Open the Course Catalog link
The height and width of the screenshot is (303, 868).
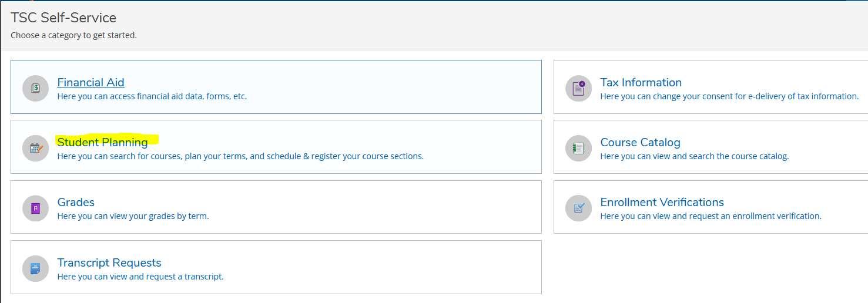point(640,142)
